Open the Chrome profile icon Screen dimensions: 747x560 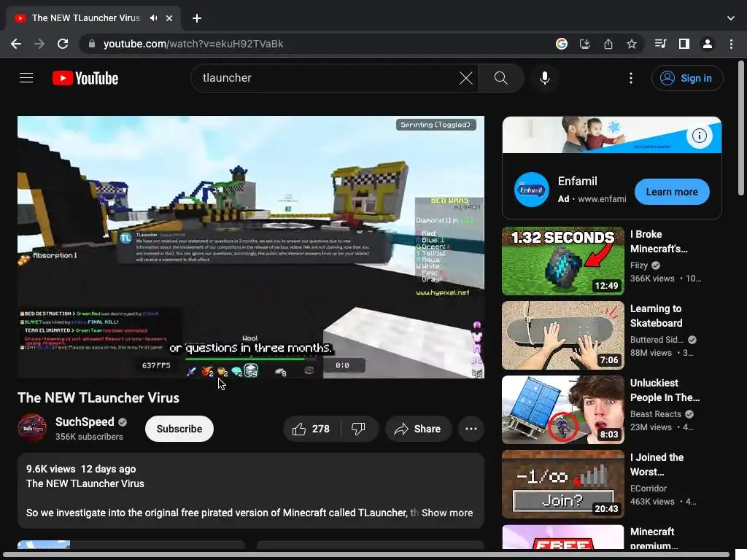coord(708,44)
